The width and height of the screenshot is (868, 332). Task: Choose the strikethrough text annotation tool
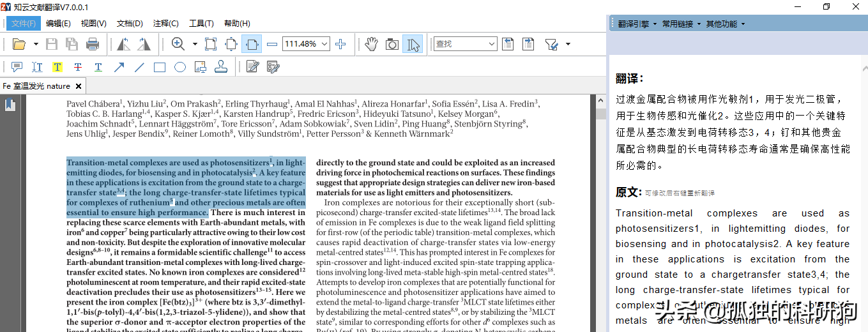click(78, 67)
